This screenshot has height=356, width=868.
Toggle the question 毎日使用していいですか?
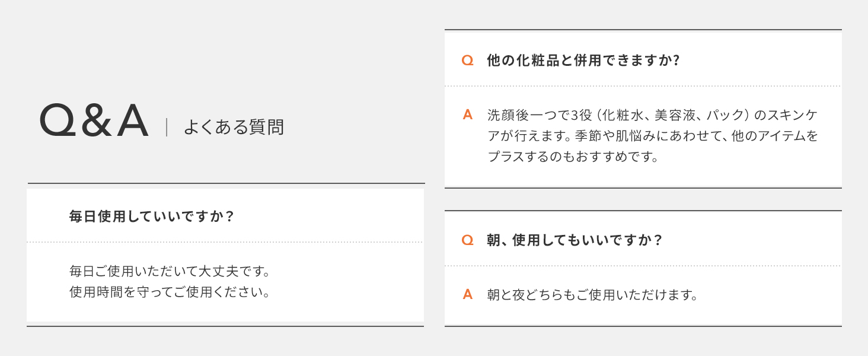coord(152,217)
